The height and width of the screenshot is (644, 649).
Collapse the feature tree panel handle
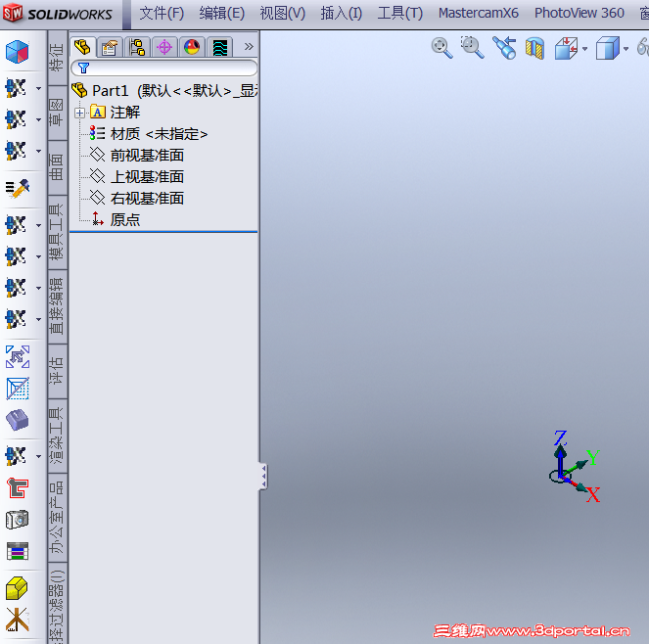click(263, 477)
